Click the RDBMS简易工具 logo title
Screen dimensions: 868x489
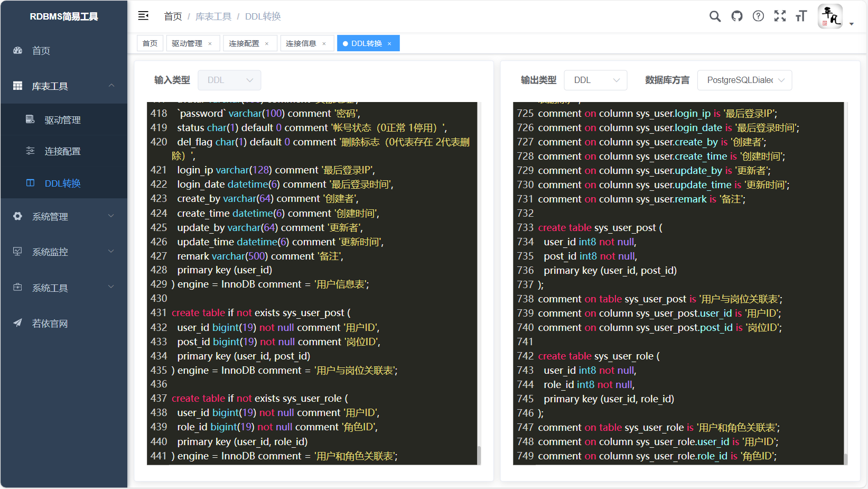pyautogui.click(x=64, y=16)
